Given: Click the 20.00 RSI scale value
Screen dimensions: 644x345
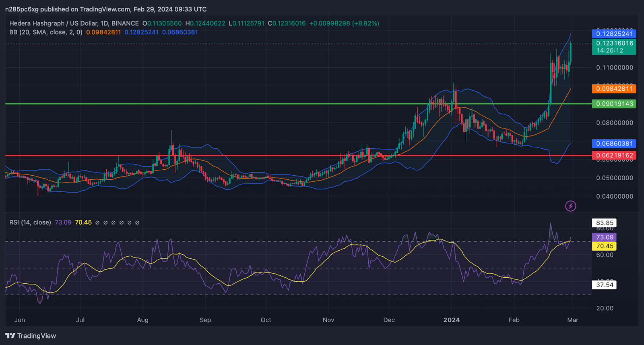Looking at the screenshot, I should (x=605, y=308).
